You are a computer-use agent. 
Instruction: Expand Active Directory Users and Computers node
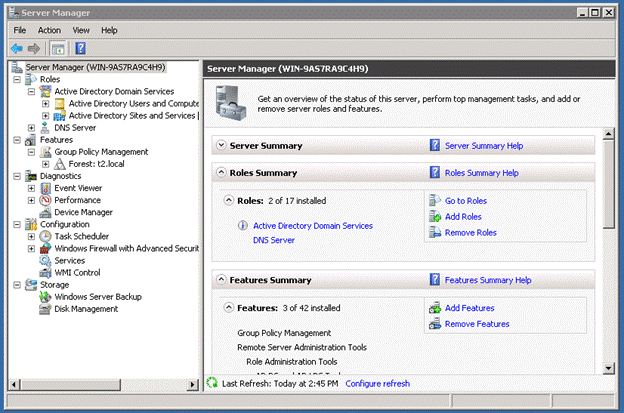pos(46,104)
